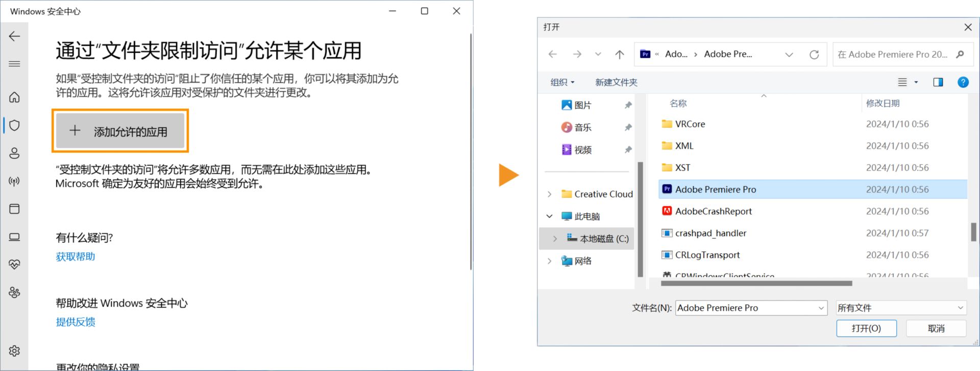
Task: Open the Windows Security hamburger menu
Action: tap(14, 64)
